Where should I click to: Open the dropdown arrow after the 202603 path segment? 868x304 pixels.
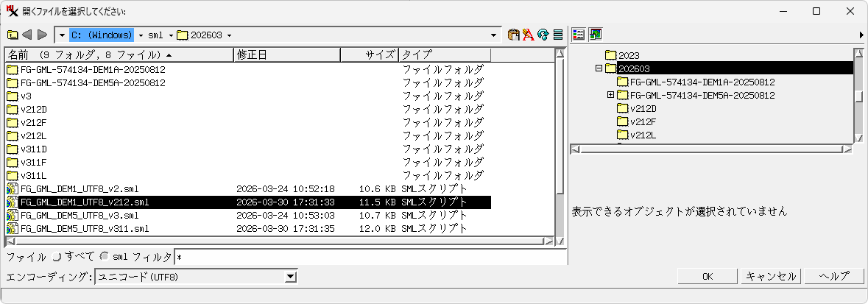coord(230,35)
